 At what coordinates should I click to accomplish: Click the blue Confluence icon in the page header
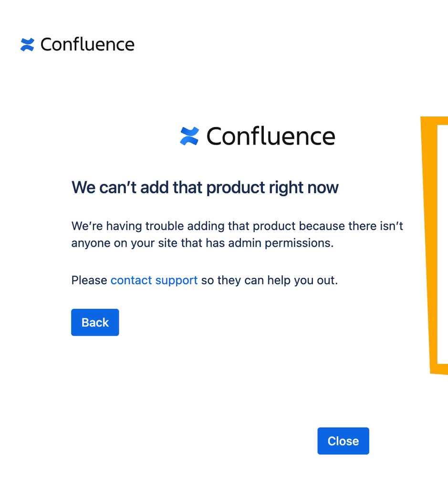[27, 45]
